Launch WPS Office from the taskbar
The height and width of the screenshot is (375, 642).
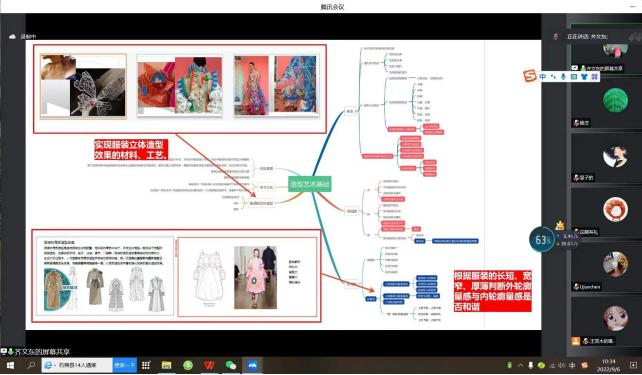point(209,365)
